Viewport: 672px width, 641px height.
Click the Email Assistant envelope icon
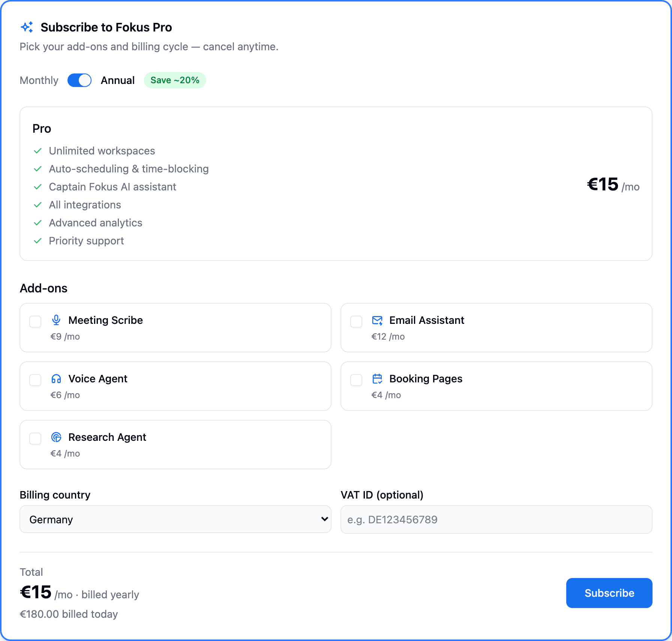point(377,320)
